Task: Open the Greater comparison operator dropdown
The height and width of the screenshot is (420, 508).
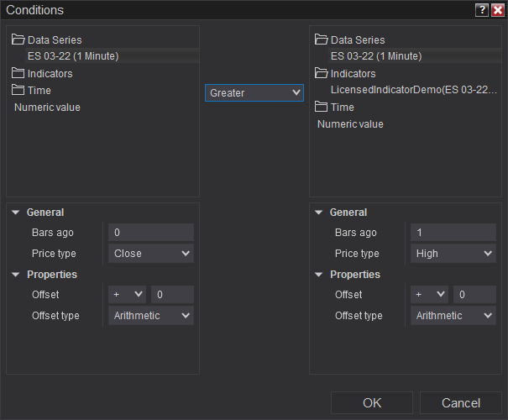Action: click(254, 92)
